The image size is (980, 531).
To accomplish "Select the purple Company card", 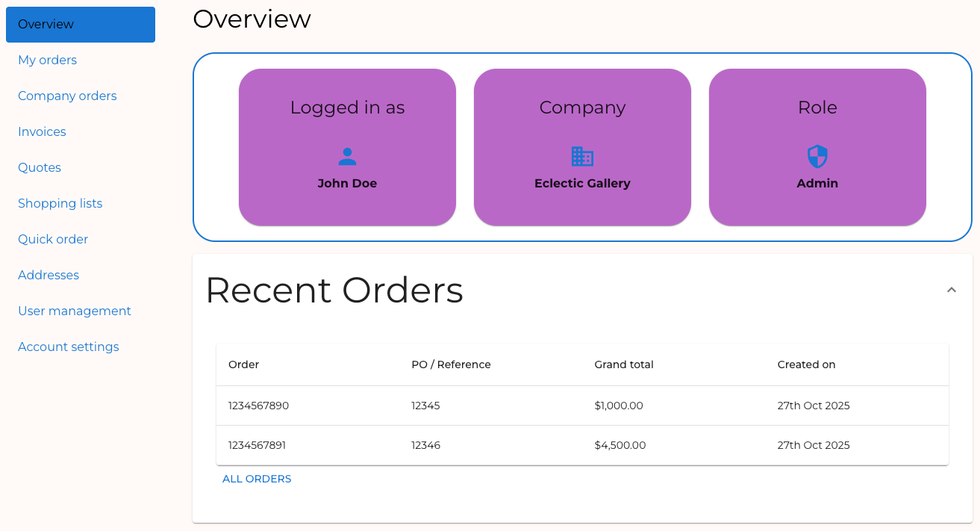I will (x=582, y=146).
